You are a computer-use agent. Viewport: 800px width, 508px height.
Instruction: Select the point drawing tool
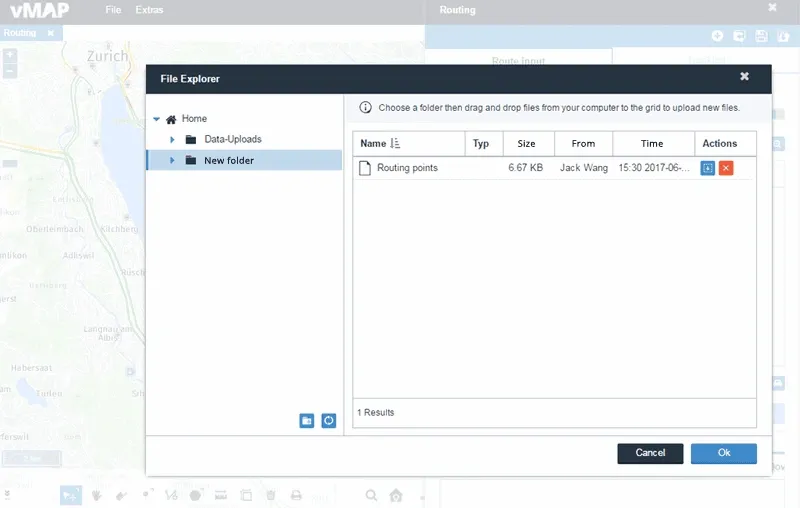click(147, 494)
